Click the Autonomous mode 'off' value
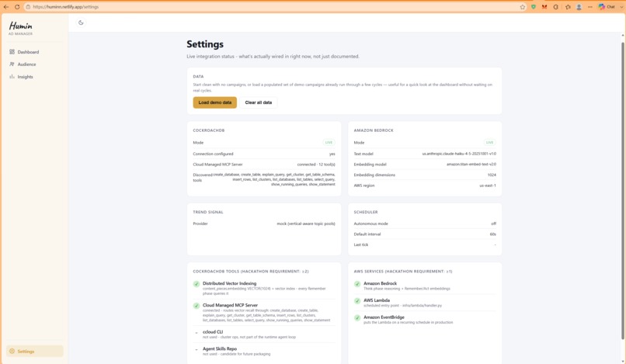The height and width of the screenshot is (364, 626). pos(493,224)
